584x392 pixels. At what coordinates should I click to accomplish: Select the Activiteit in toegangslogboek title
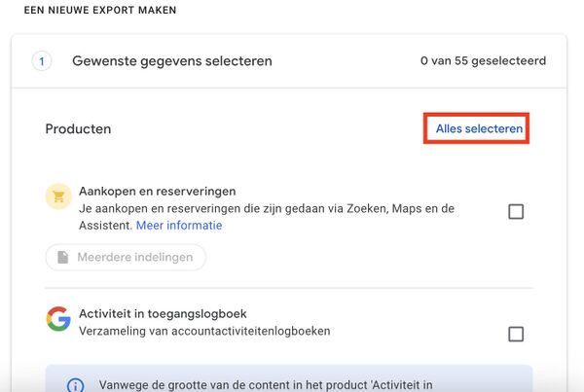pyautogui.click(x=161, y=314)
